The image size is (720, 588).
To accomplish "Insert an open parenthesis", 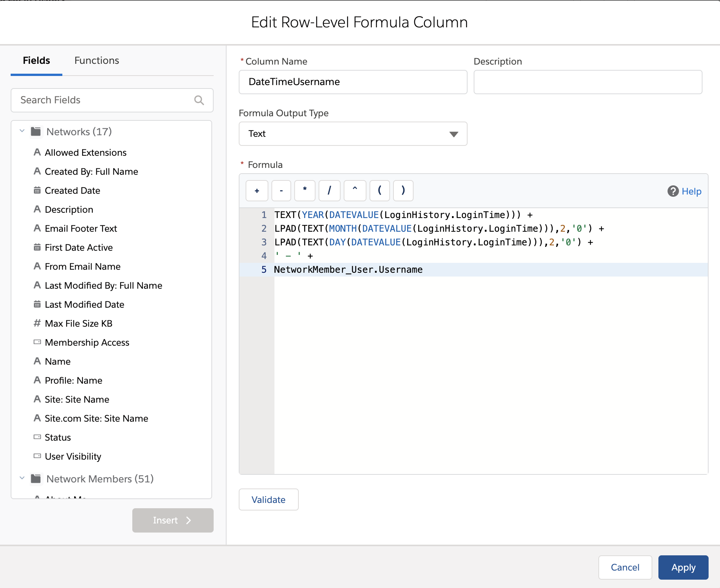I will [x=379, y=191].
